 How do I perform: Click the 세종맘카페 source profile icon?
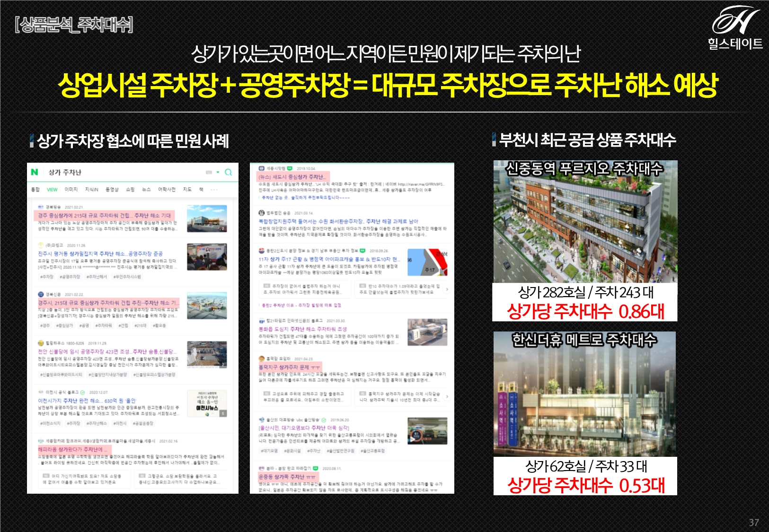click(x=41, y=441)
